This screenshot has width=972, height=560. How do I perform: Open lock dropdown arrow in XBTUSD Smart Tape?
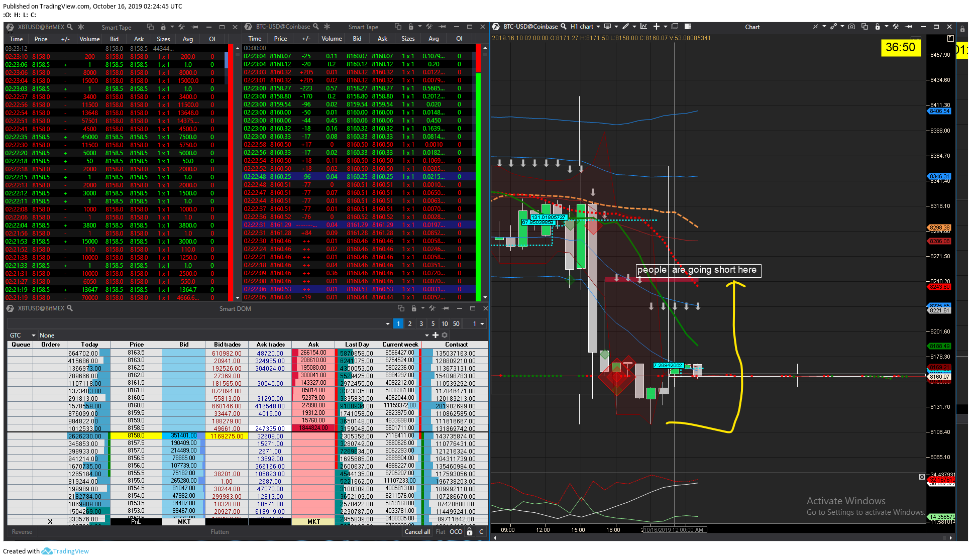click(x=172, y=27)
